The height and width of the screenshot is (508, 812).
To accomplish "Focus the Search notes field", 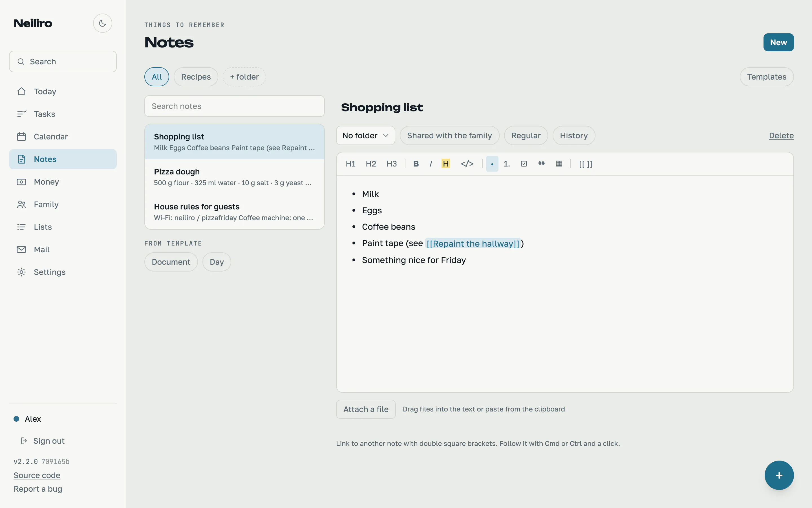I will [x=234, y=106].
